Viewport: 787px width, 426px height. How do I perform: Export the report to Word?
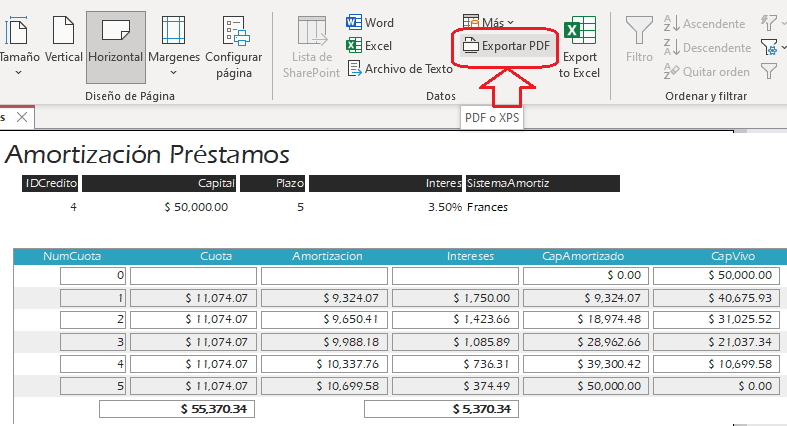370,22
